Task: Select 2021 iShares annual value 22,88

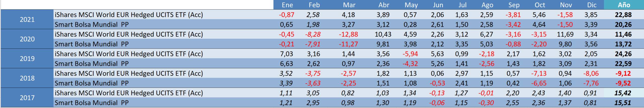Action: pyautogui.click(x=623, y=15)
